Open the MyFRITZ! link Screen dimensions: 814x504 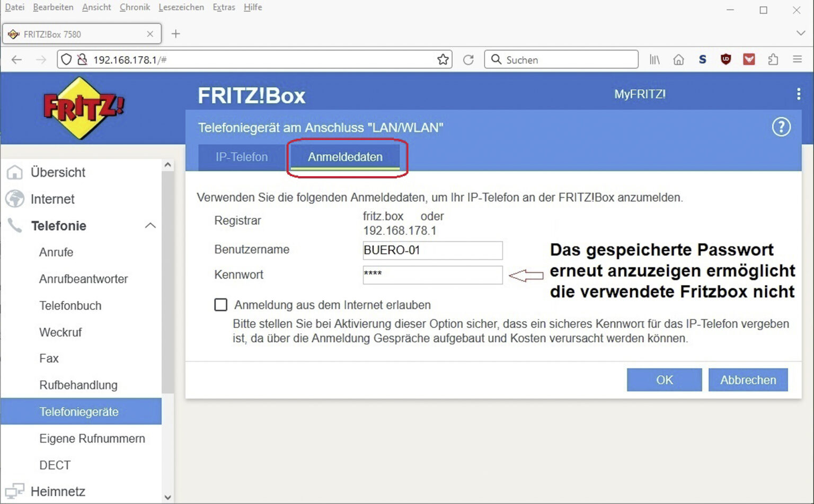[640, 94]
